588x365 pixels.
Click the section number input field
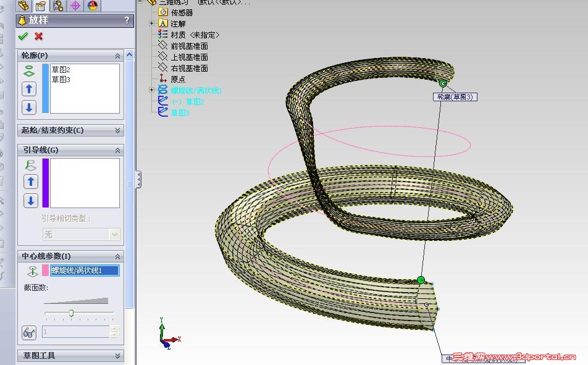click(76, 332)
